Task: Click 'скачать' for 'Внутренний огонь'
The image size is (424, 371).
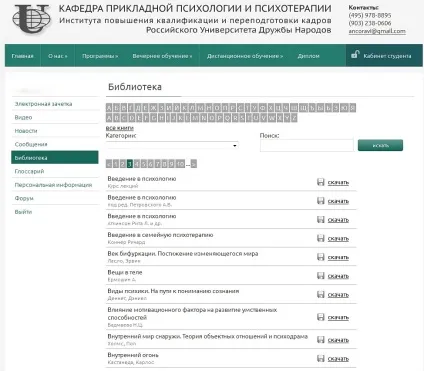Action: pos(338,359)
